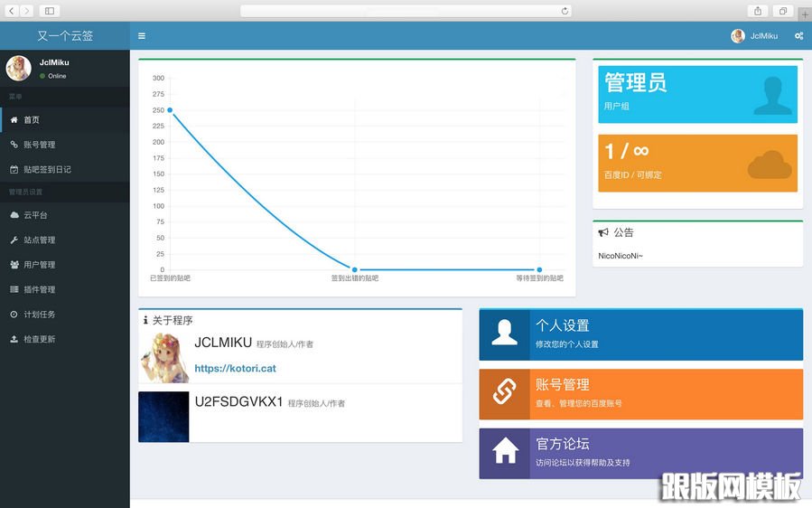Click the 1 / ∞ value in 百度ID card

[x=627, y=151]
